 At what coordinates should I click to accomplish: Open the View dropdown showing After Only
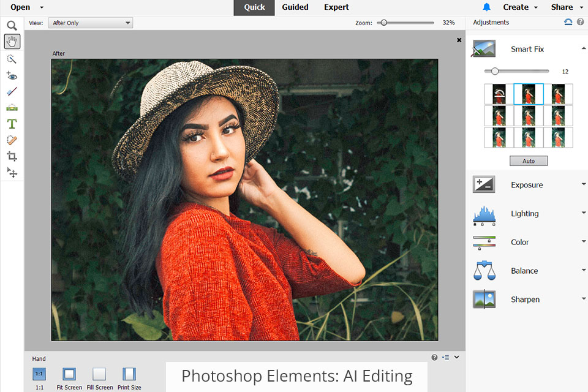coord(91,23)
